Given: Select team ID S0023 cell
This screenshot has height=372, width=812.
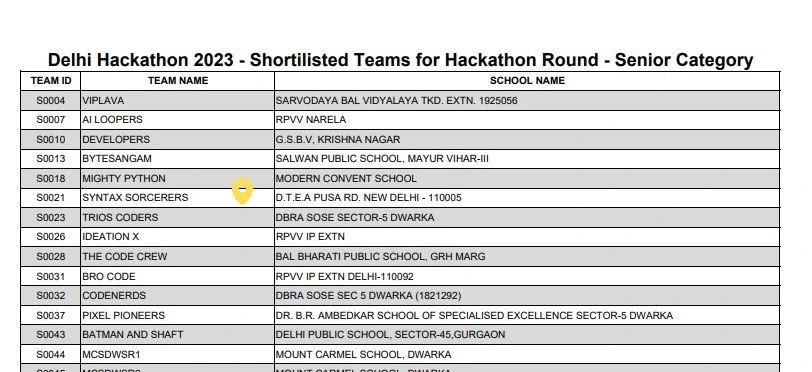Looking at the screenshot, I should click(51, 218).
